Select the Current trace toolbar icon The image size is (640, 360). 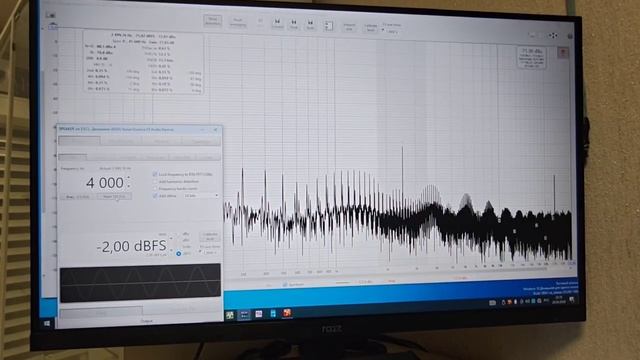(x=277, y=24)
